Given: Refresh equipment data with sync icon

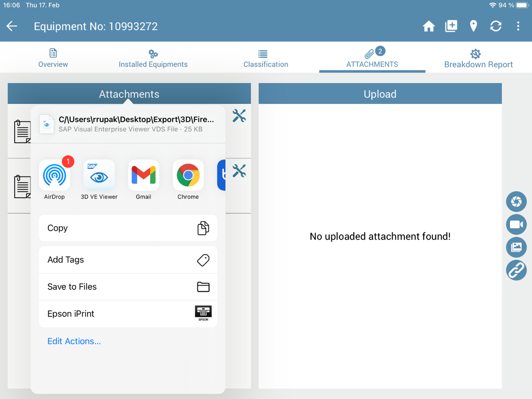Looking at the screenshot, I should pos(496,26).
